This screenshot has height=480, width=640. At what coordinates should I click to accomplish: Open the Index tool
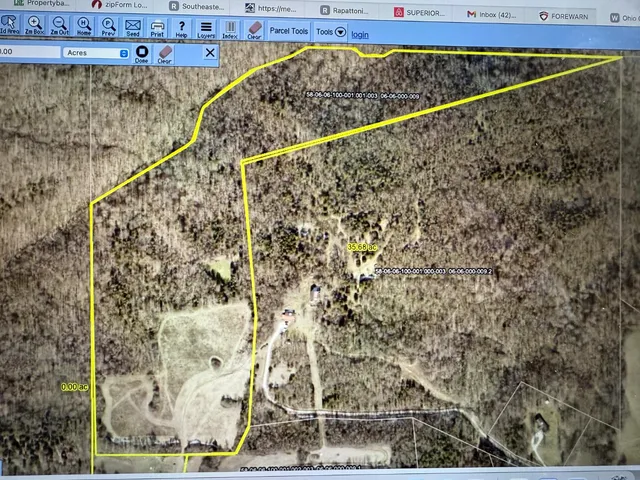[x=230, y=30]
